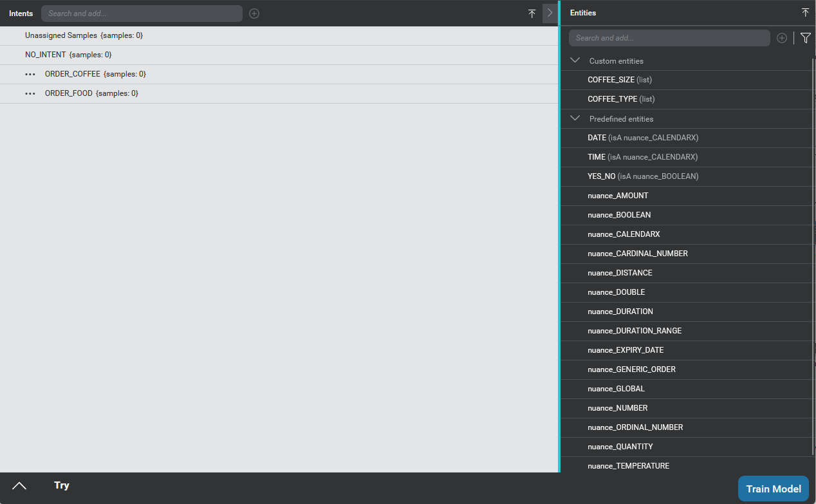Select the Unassigned Samples row

click(x=84, y=35)
